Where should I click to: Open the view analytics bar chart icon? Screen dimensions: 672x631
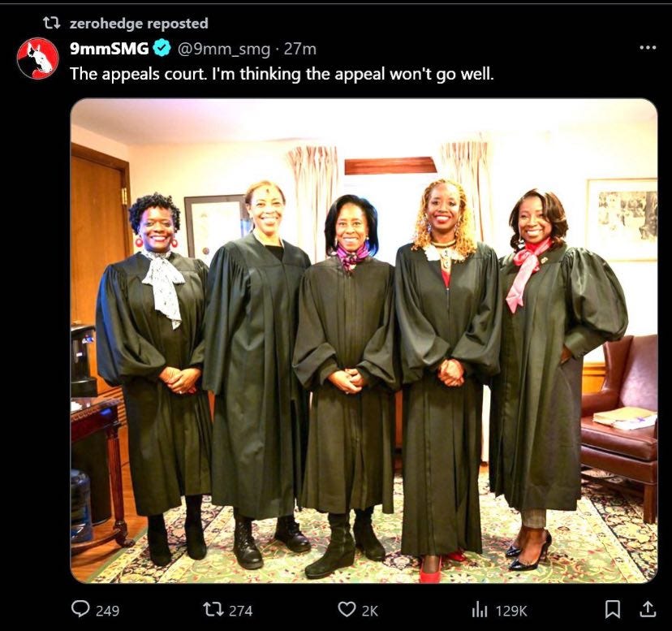click(480, 609)
